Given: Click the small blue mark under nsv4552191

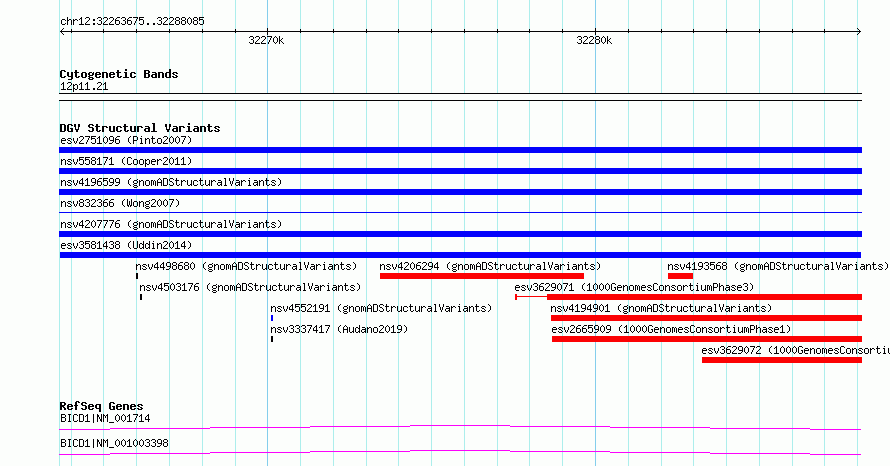Looking at the screenshot, I should (x=272, y=318).
